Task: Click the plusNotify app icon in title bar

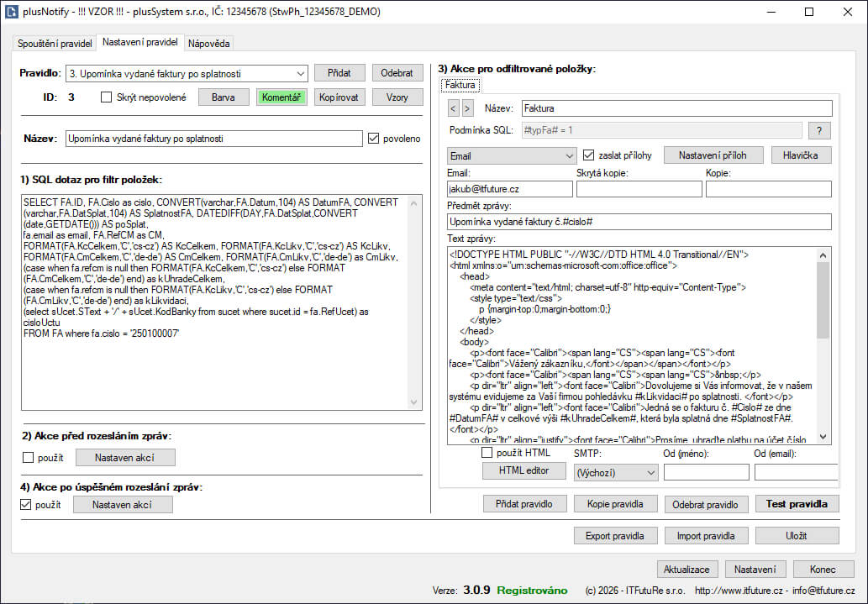Action: tap(13, 12)
